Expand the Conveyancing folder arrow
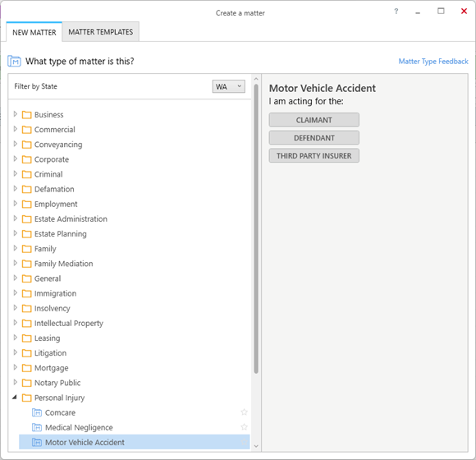 pos(15,144)
